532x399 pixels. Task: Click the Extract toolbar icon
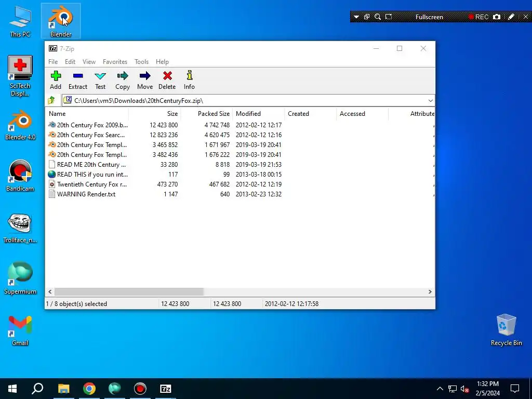click(78, 81)
